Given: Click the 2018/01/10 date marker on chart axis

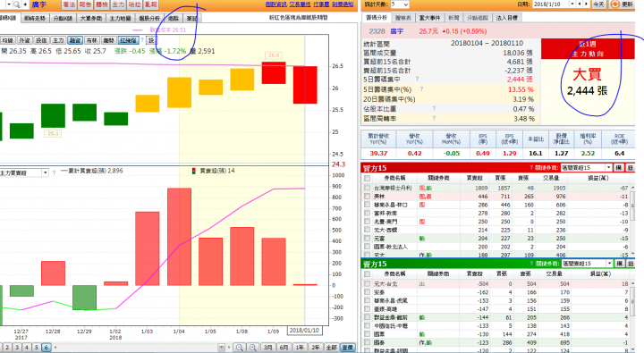Looking at the screenshot, I should [x=304, y=331].
